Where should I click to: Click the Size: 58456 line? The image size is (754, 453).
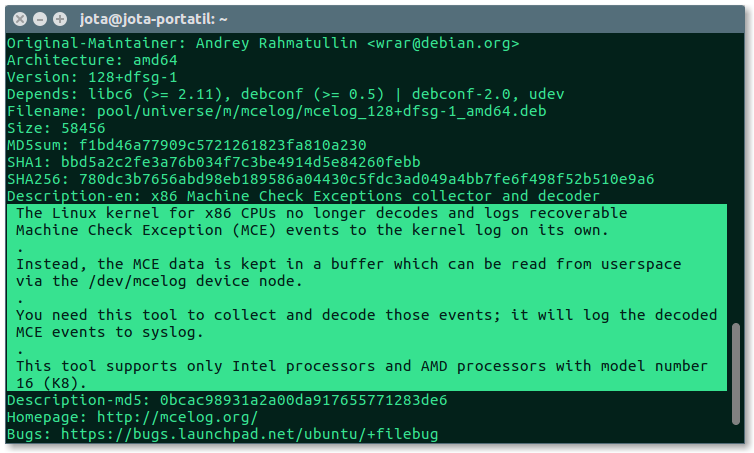coord(56,128)
